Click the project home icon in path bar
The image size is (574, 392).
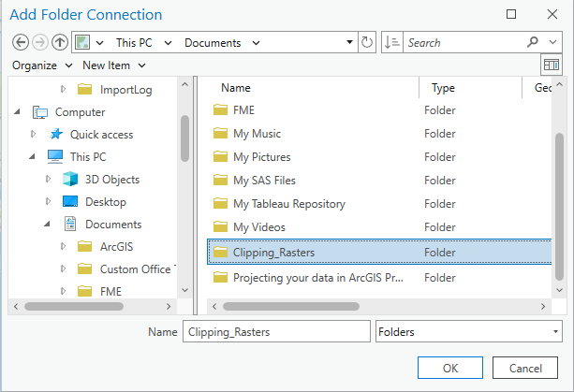pyautogui.click(x=82, y=42)
